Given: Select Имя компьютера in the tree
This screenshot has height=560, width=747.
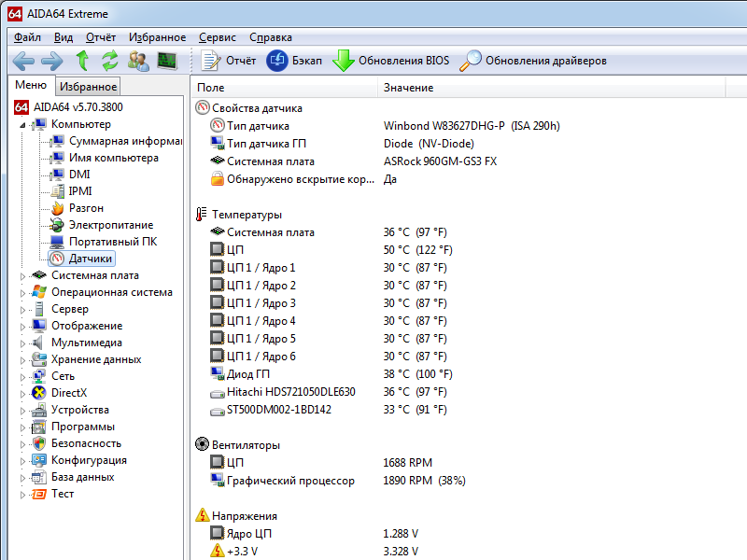Looking at the screenshot, I should coord(114,158).
